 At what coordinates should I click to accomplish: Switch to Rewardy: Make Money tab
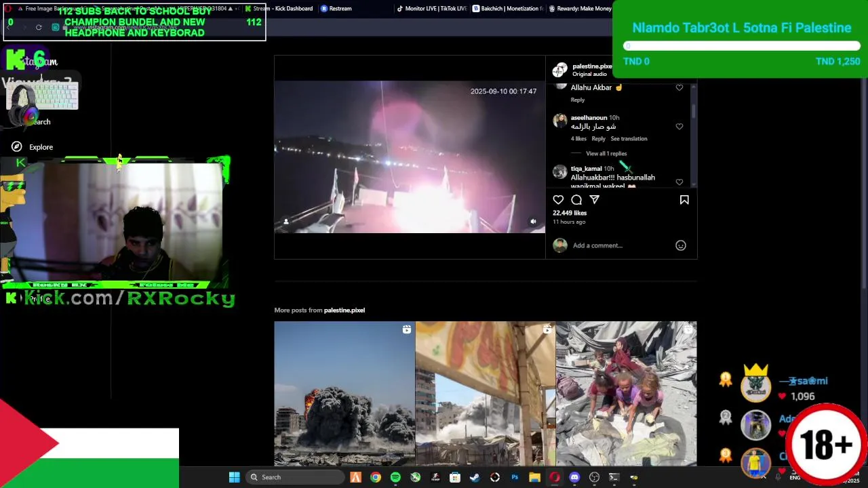(580, 9)
